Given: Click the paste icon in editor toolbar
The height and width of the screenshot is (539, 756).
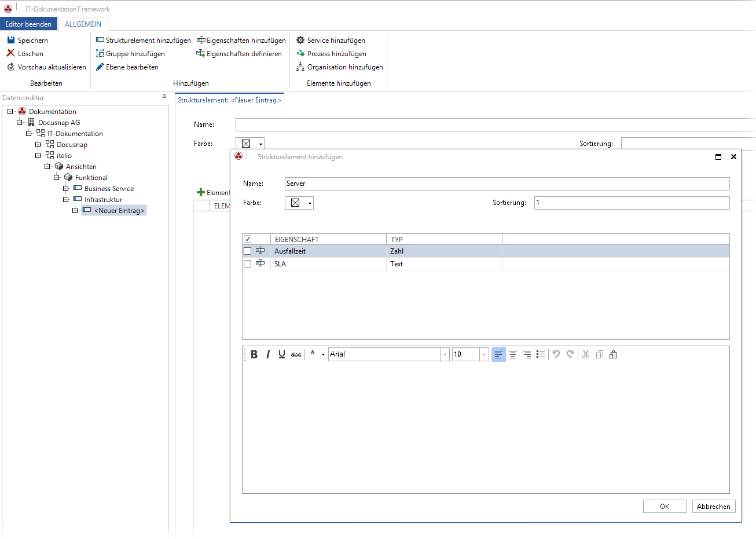Looking at the screenshot, I should coord(614,354).
